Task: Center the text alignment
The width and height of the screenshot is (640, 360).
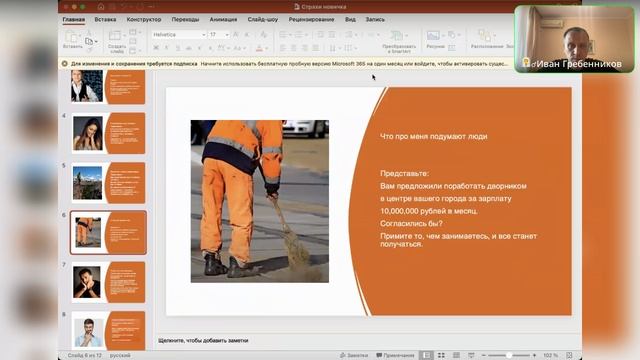Action: click(x=293, y=48)
